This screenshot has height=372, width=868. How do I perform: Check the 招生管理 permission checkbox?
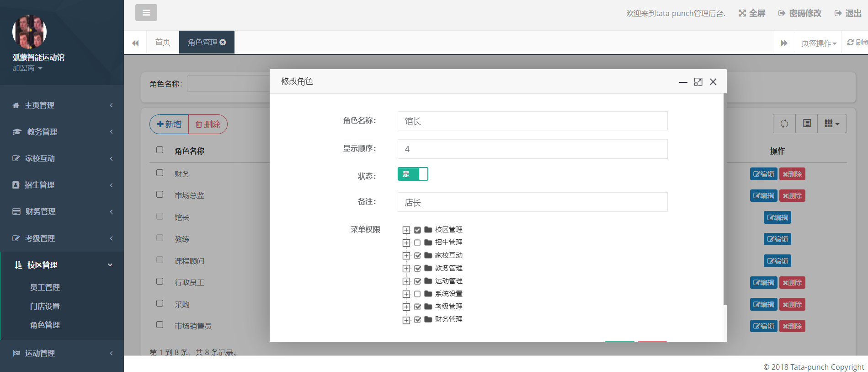[x=417, y=243]
